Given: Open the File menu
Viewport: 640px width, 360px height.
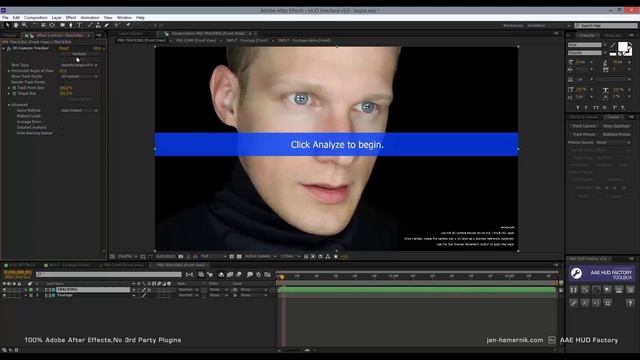Looking at the screenshot, I should 5,18.
